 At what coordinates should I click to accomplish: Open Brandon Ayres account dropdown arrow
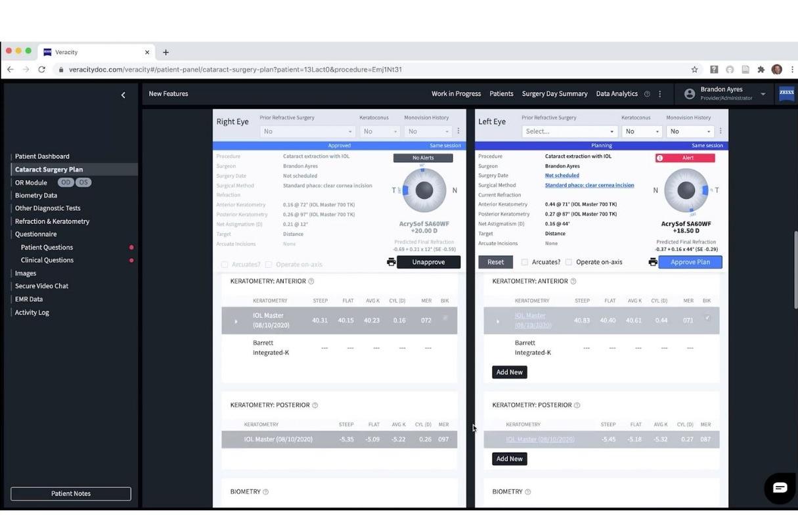(x=763, y=95)
